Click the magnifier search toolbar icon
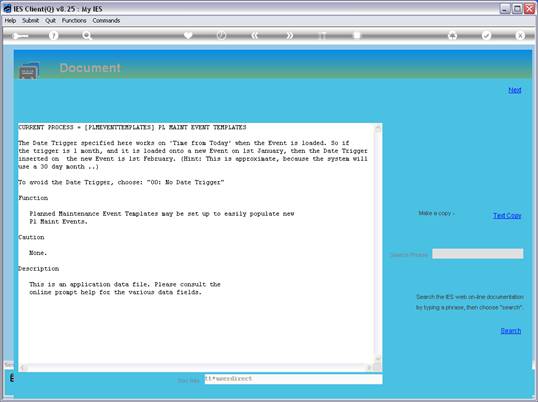This screenshot has width=538, height=402. (87, 35)
